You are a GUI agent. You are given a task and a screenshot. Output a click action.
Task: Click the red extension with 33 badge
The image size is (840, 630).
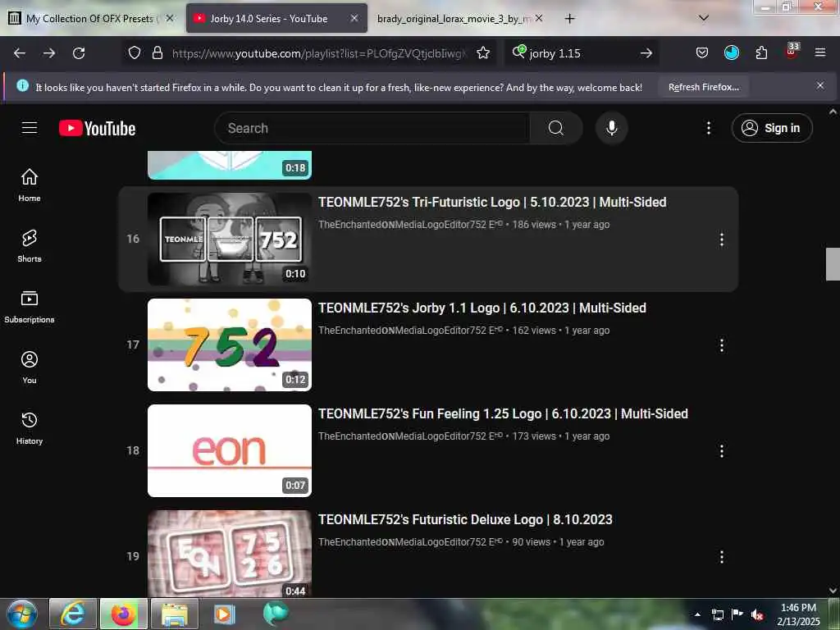792,52
